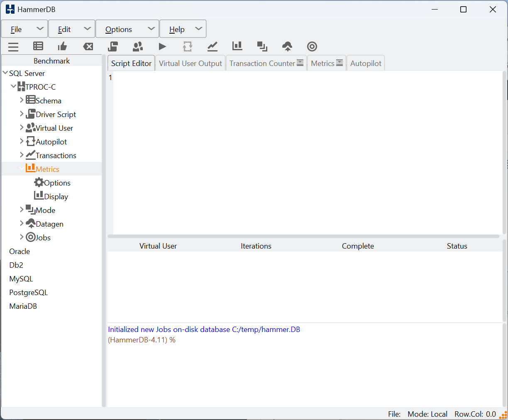This screenshot has height=420, width=508.
Task: Click the script editor vertical scrollbar
Action: (x=504, y=153)
